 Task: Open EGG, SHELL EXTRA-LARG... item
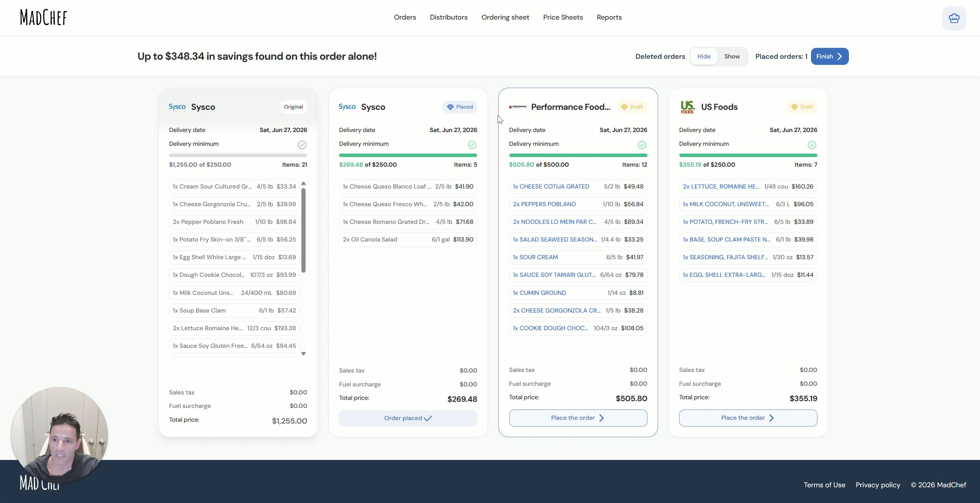(x=748, y=275)
